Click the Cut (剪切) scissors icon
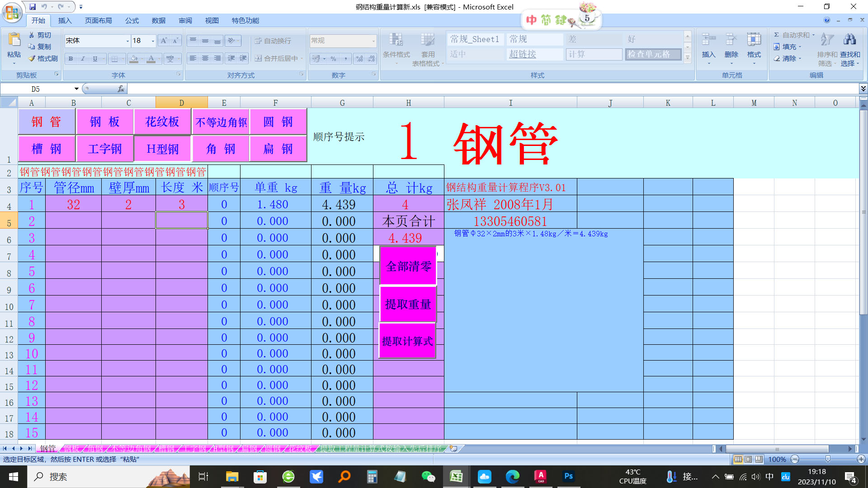Screen dimensions: 868x488 point(32,35)
